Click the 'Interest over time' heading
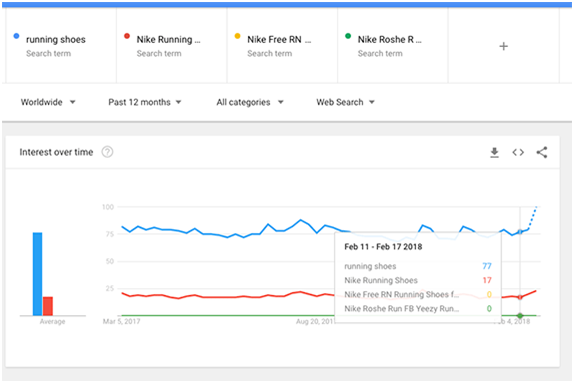Viewport: 574px width, 383px height. [56, 152]
